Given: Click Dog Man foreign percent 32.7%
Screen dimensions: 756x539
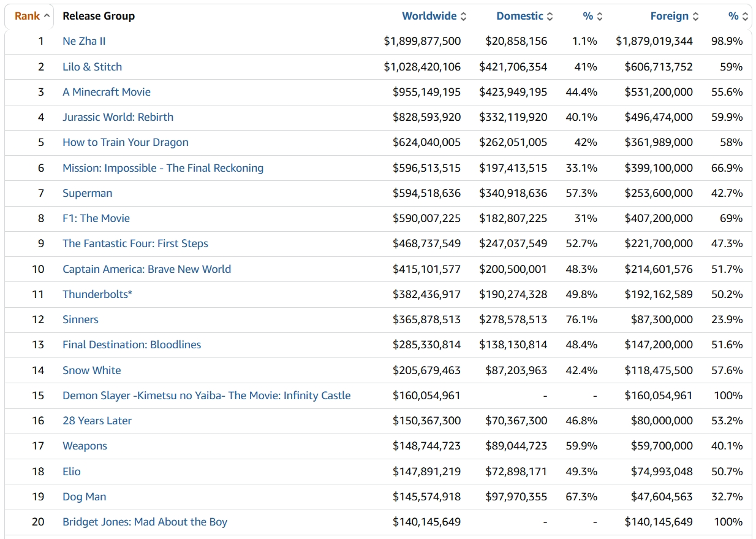Looking at the screenshot, I should [727, 497].
